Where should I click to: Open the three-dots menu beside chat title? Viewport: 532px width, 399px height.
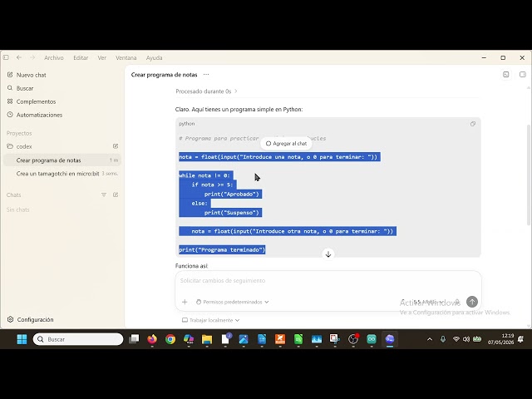coord(206,75)
